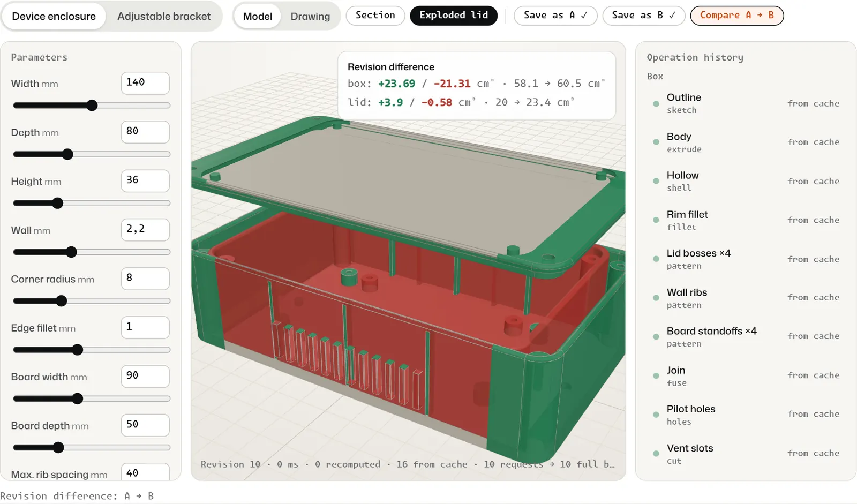
Task: Select the Device enclosure tab
Action: [x=54, y=16]
